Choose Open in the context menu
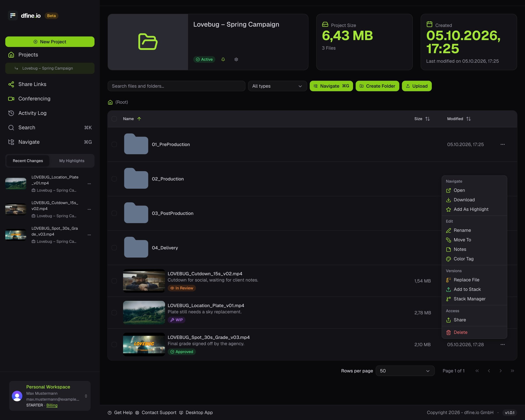This screenshot has height=420, width=525. [474, 190]
